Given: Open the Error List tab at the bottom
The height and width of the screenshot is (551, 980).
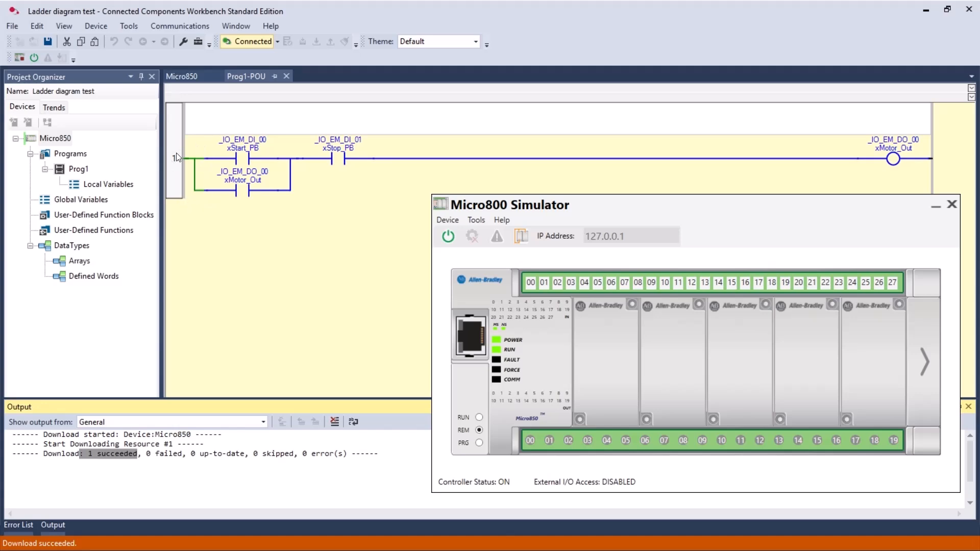Looking at the screenshot, I should pyautogui.click(x=18, y=524).
